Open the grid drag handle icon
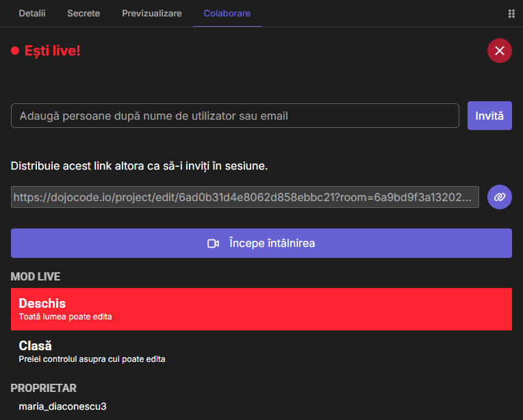The height and width of the screenshot is (420, 523). pos(511,14)
